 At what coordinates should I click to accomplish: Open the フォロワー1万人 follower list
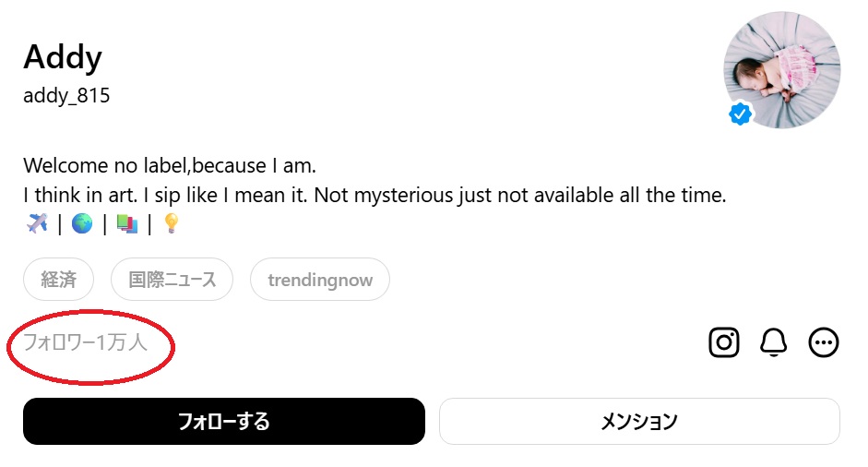(x=85, y=344)
